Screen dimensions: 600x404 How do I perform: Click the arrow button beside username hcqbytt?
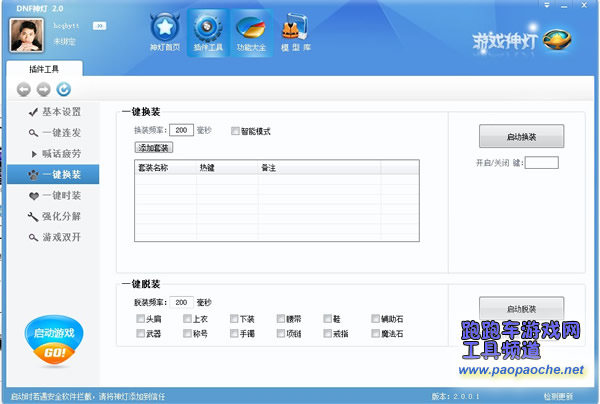tap(99, 26)
